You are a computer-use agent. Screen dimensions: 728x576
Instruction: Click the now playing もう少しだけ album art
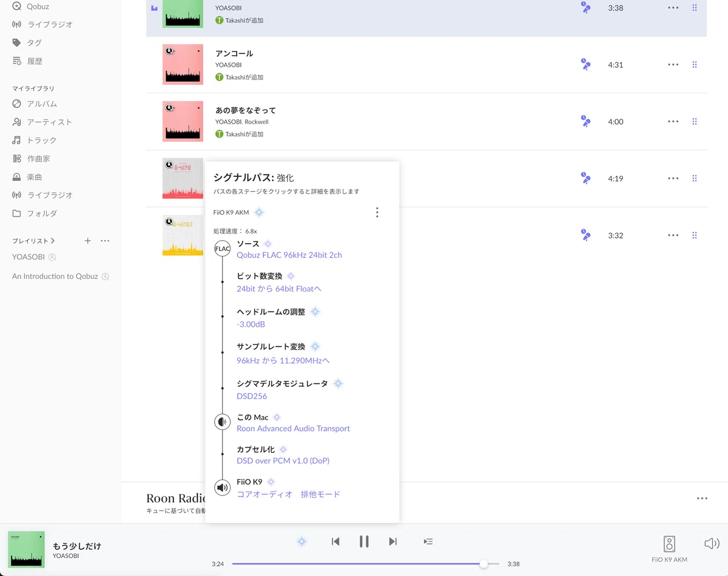(x=26, y=549)
